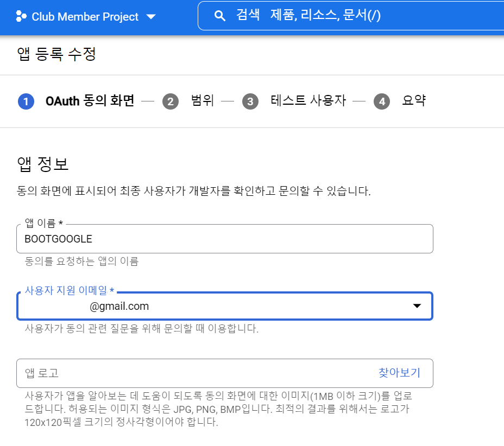
Task: Go to step 2 범위
Action: (x=188, y=101)
